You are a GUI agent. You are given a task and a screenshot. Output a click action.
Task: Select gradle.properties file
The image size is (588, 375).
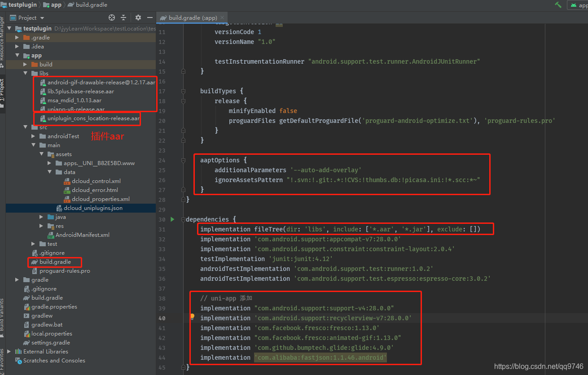coord(50,307)
